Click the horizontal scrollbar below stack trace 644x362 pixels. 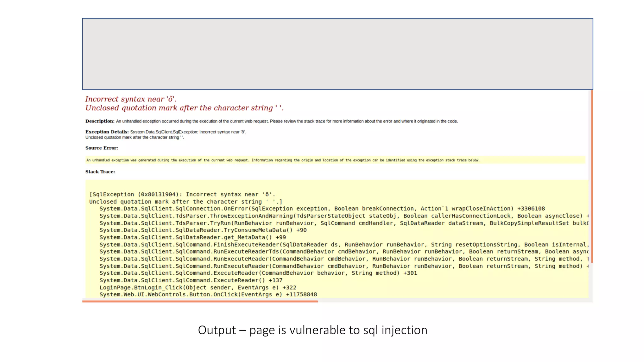(x=200, y=301)
